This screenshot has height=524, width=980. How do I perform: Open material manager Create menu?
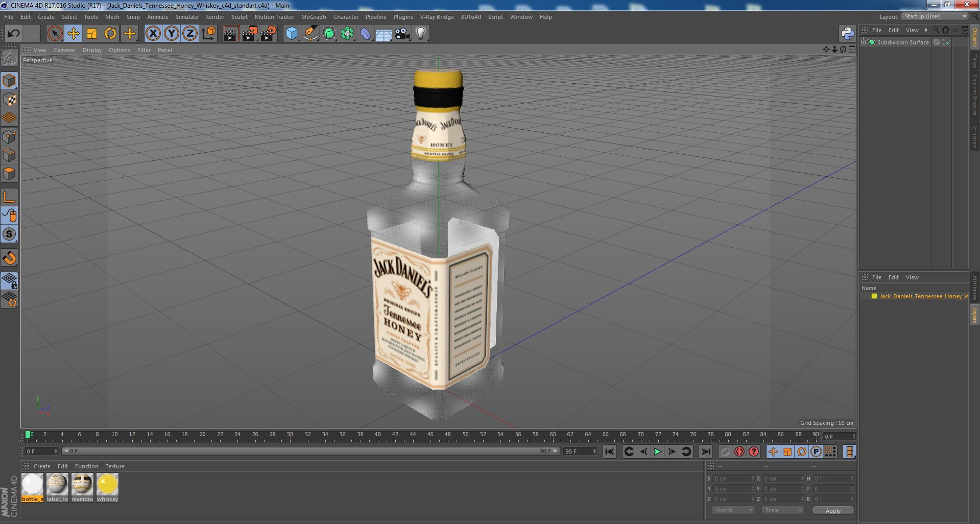coord(42,466)
